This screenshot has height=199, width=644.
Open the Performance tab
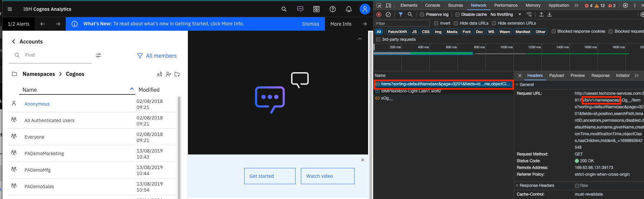[x=506, y=5]
